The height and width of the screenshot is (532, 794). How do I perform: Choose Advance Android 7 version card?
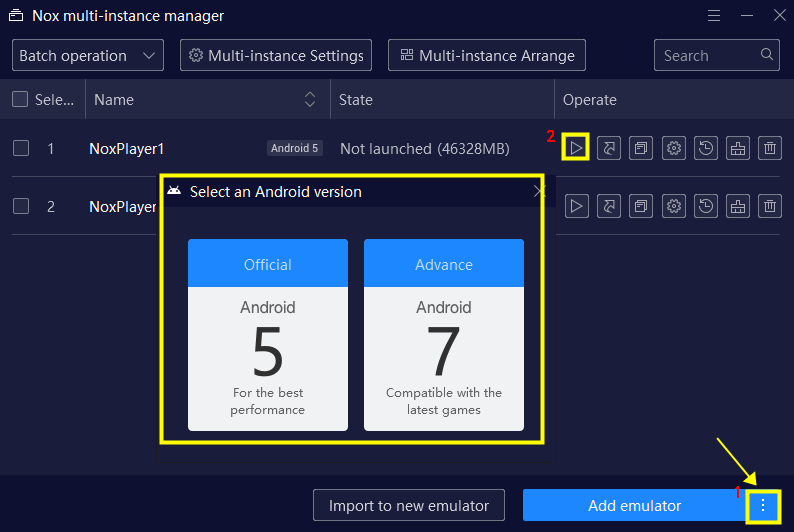tap(444, 335)
